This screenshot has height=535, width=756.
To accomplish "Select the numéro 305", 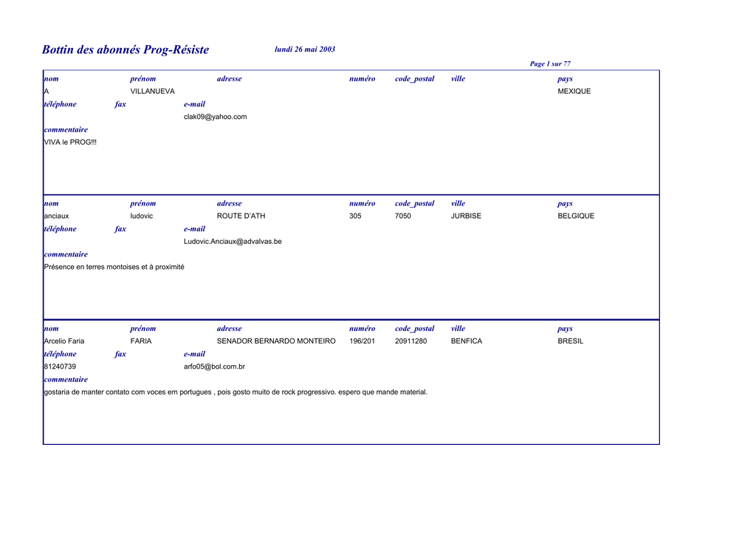I will pyautogui.click(x=355, y=216).
